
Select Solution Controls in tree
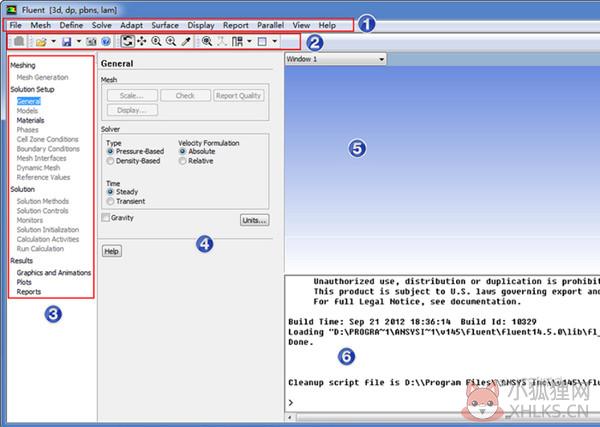(42, 211)
